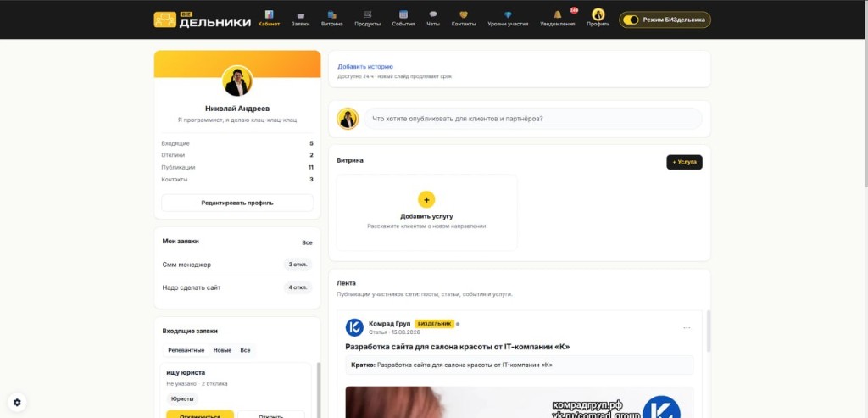The height and width of the screenshot is (418, 868).
Task: Open the ищу юриста request title
Action: coord(186,372)
